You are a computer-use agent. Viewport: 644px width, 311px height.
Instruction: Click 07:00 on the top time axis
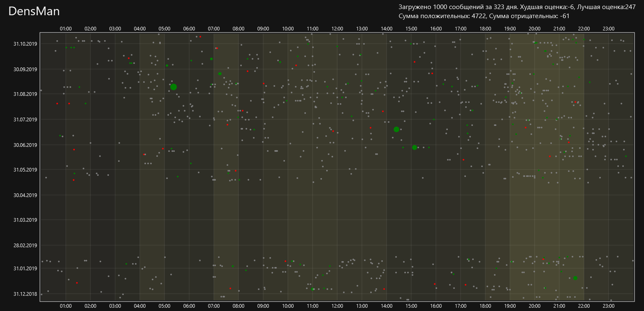tap(214, 29)
